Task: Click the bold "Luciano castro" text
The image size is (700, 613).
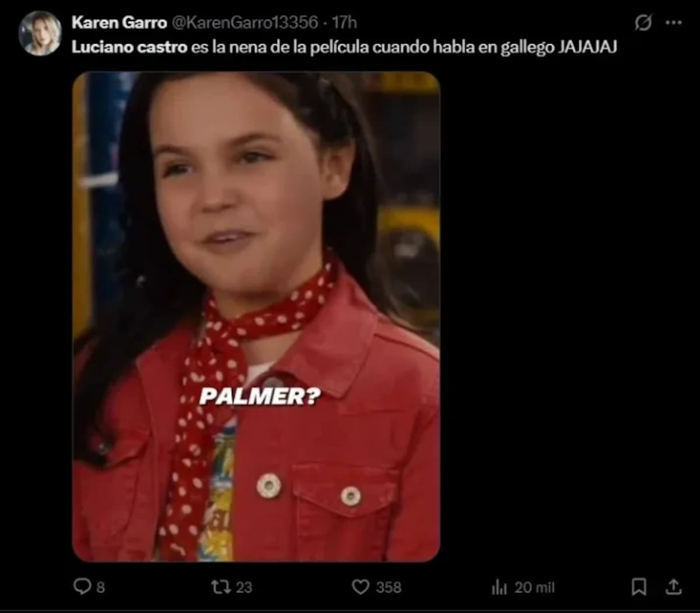Action: click(x=129, y=47)
